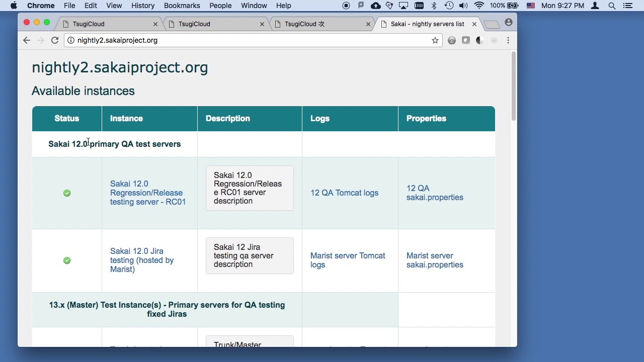
Task: Open Marist server Tomcat logs
Action: (x=348, y=260)
